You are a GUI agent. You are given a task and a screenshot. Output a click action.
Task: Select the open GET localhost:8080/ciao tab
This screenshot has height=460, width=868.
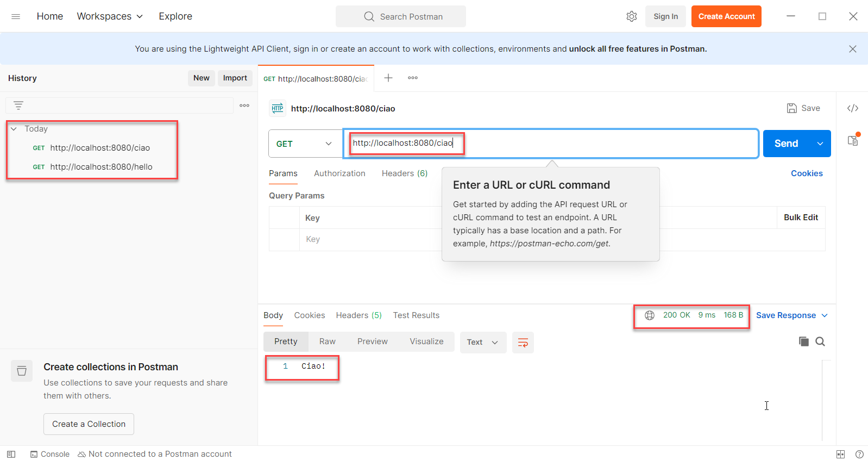coord(316,79)
